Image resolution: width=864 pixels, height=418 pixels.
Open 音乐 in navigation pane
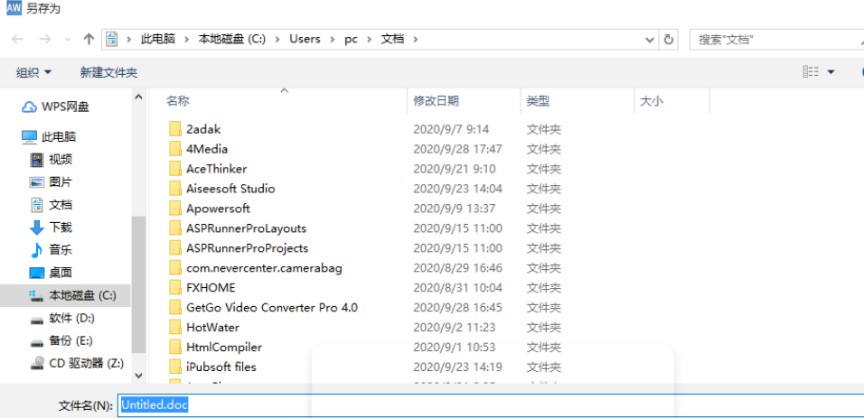[x=51, y=250]
